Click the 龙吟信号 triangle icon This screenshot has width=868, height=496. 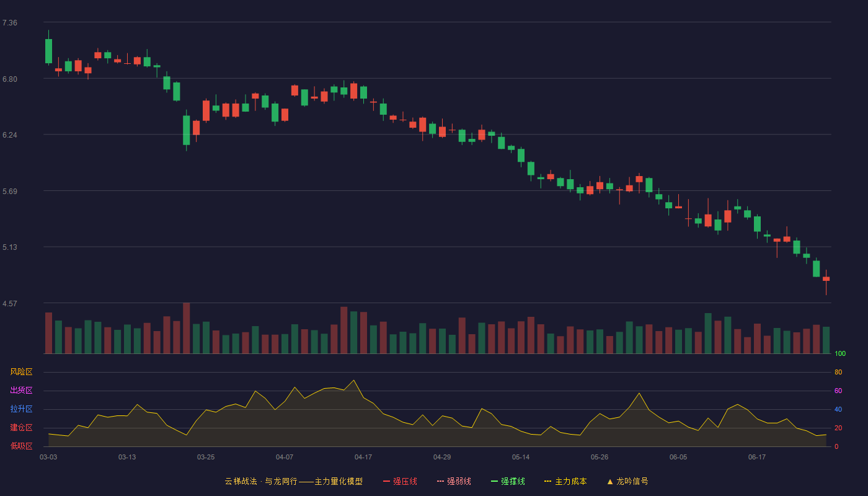[x=610, y=481]
